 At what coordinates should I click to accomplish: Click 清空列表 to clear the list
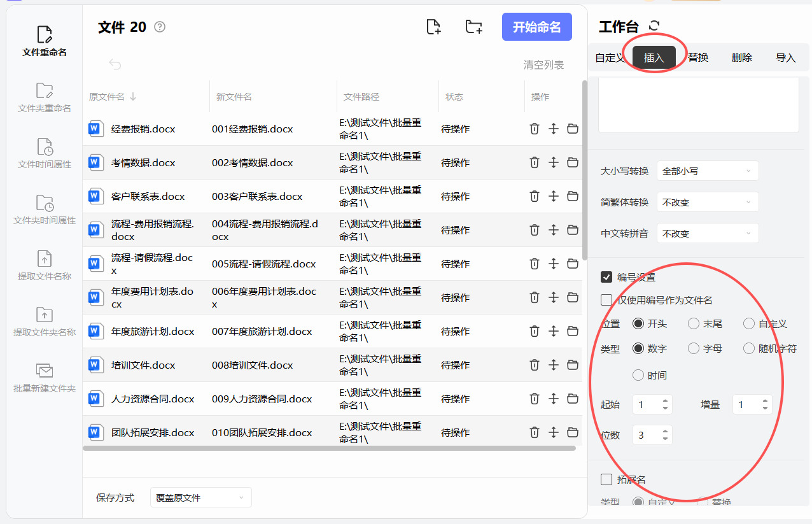[543, 65]
